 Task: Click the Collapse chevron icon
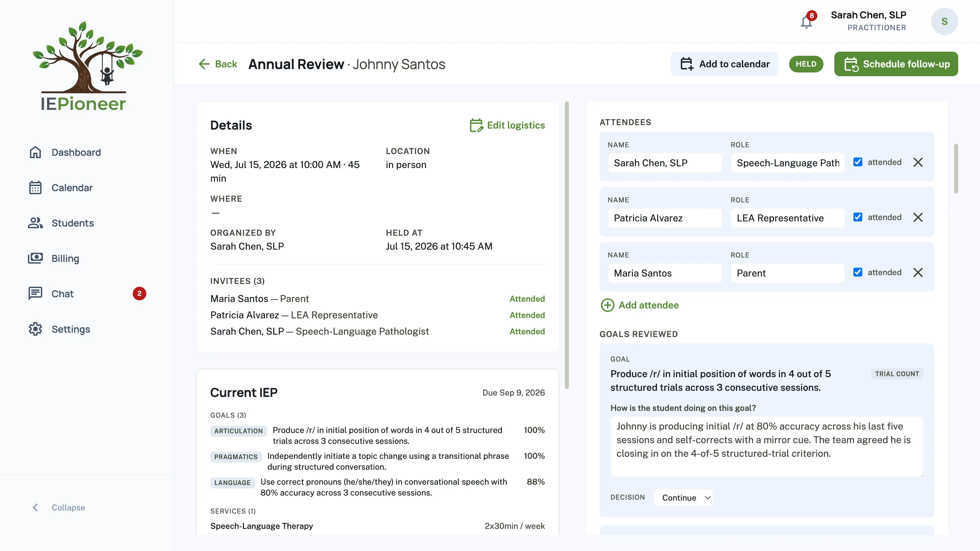(x=35, y=507)
